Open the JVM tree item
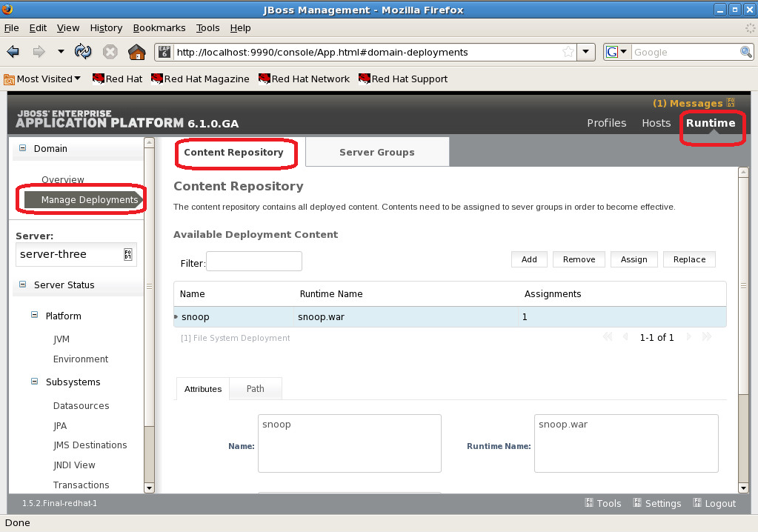The height and width of the screenshot is (532, 758). pos(61,339)
